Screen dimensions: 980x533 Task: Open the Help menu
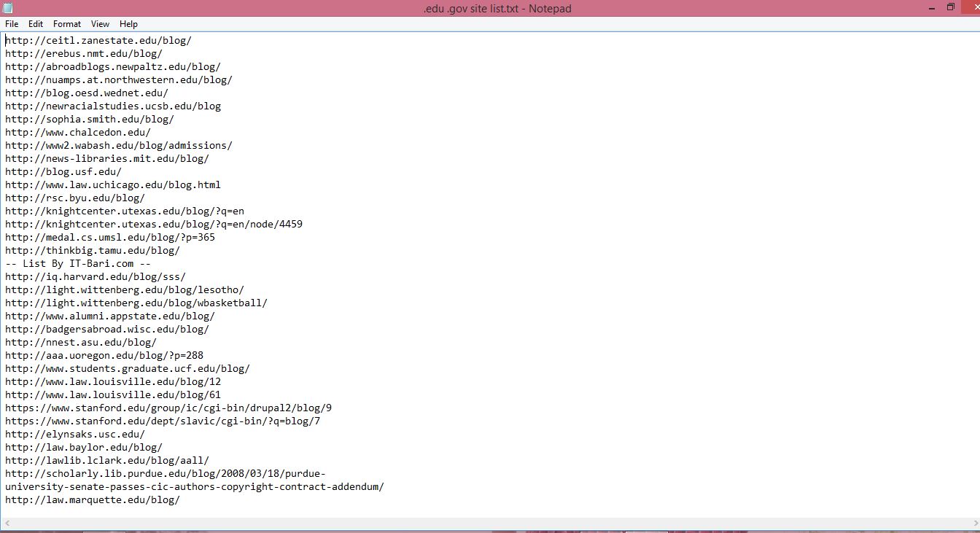tap(128, 24)
